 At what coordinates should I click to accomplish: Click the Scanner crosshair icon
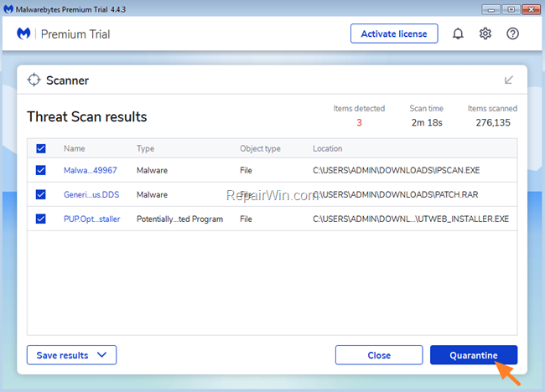click(34, 80)
